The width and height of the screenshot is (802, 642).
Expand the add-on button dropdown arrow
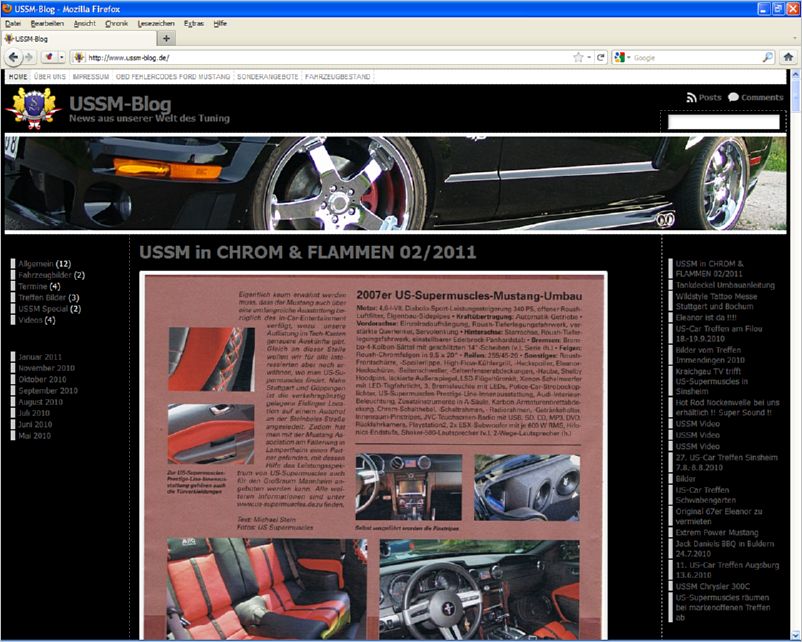[61, 57]
